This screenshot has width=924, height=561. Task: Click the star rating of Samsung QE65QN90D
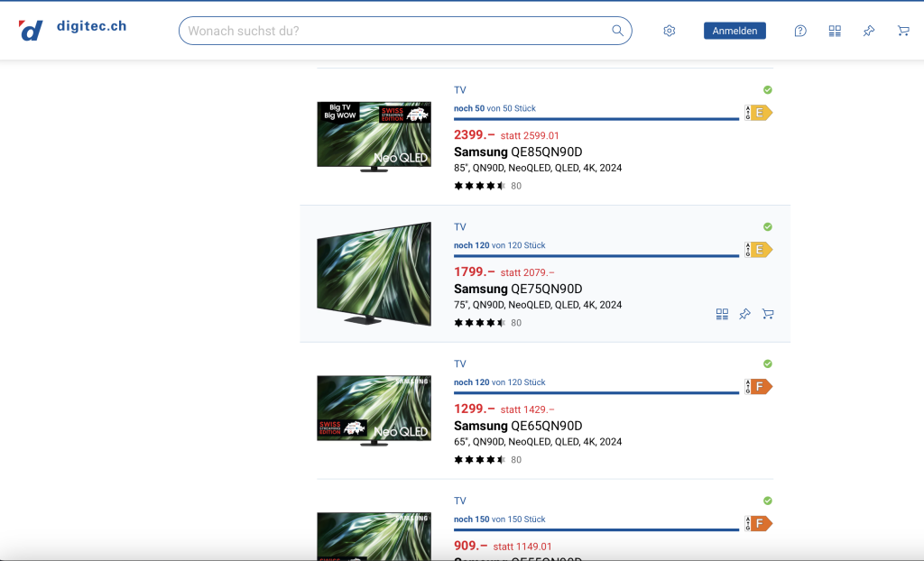coord(479,460)
